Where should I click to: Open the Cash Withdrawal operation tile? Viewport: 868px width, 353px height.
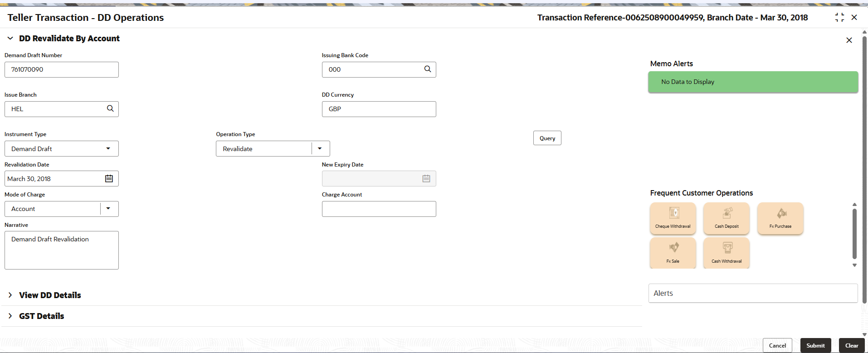click(x=727, y=253)
